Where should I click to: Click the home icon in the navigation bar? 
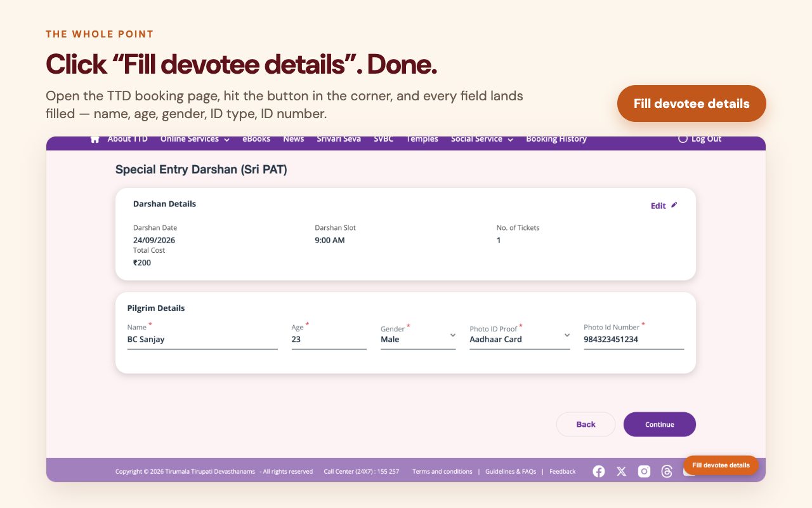(x=95, y=140)
